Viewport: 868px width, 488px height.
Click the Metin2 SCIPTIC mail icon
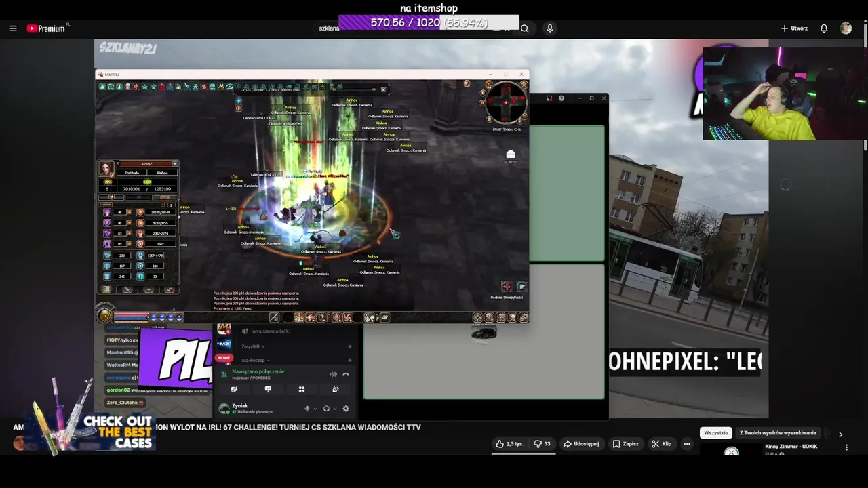coord(511,155)
